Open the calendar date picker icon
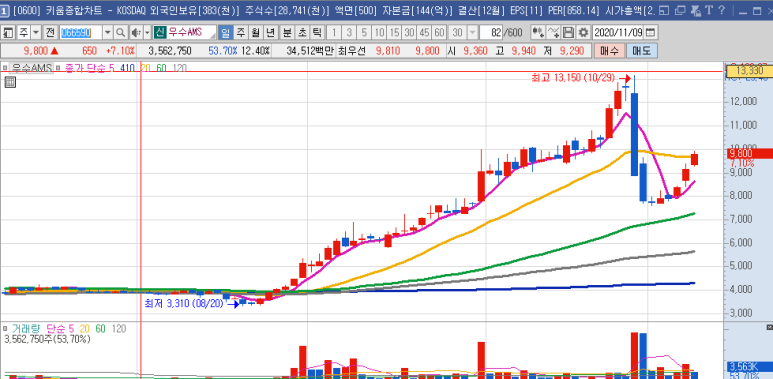Image resolution: width=773 pixels, height=379 pixels. (651, 33)
